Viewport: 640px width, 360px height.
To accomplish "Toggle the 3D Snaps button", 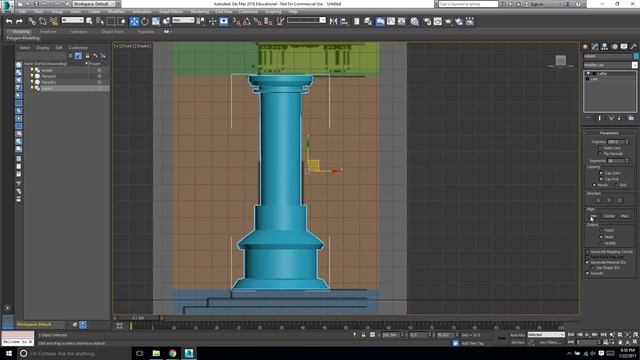I will pyautogui.click(x=236, y=21).
